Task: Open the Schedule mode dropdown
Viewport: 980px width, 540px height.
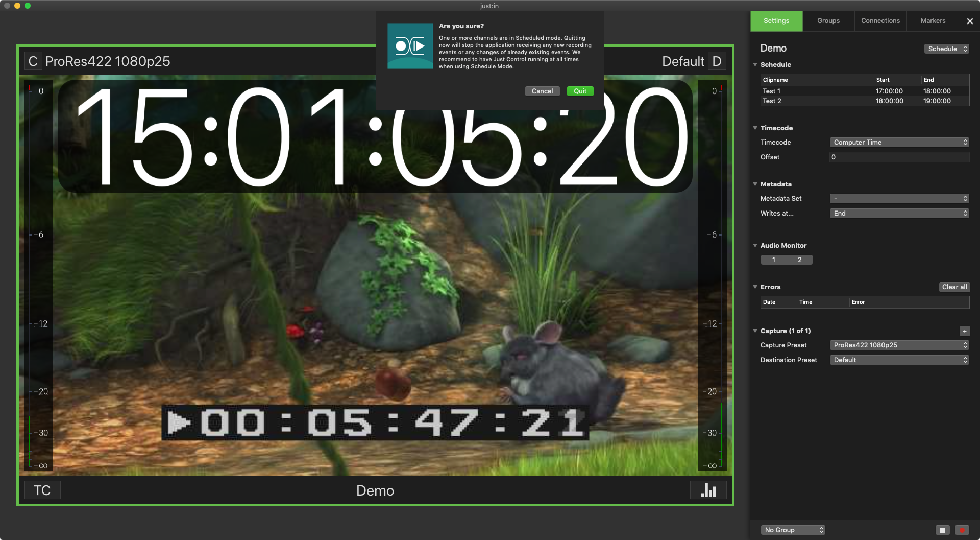Action: coord(946,49)
